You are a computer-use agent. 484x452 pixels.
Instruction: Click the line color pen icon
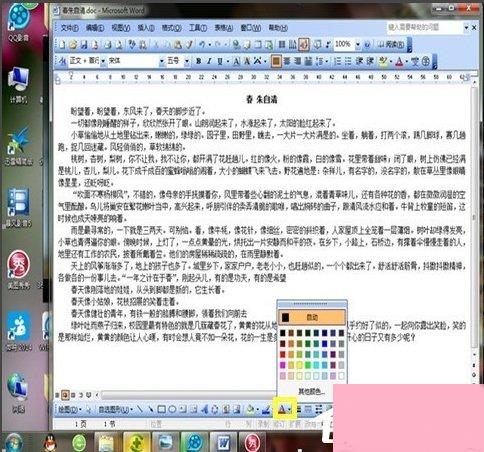(266, 409)
